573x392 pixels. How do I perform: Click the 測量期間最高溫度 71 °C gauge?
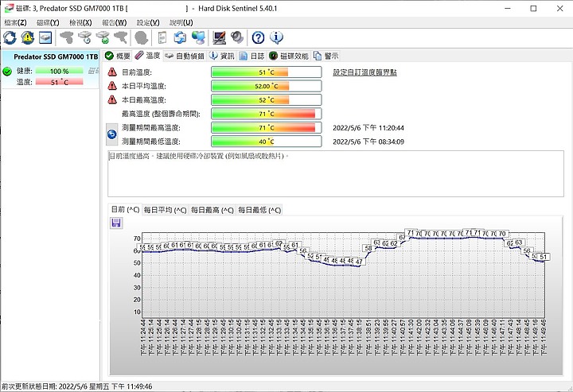tap(267, 127)
